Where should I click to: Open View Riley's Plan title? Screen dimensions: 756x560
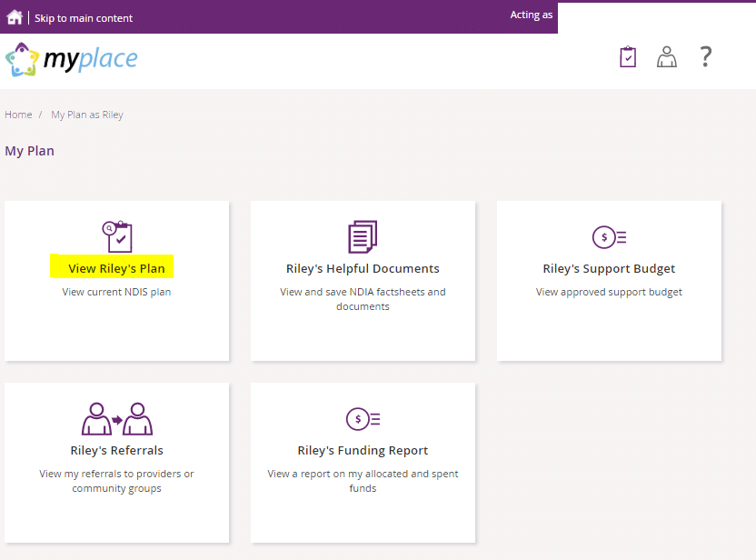116,269
